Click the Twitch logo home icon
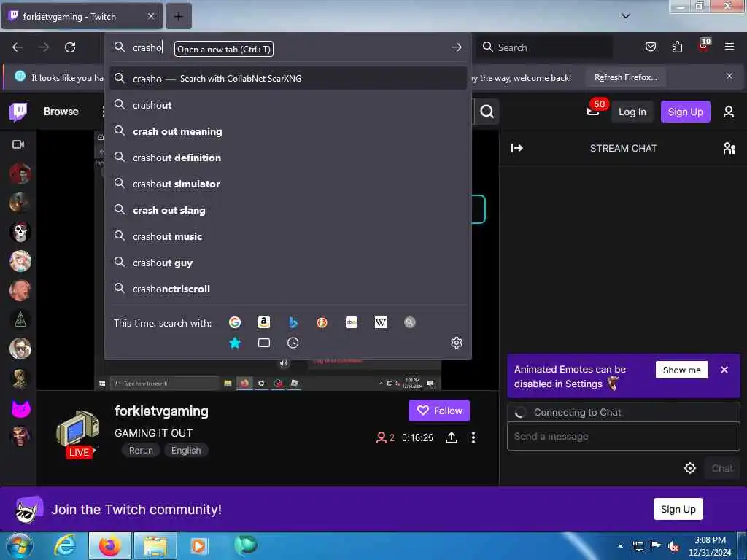This screenshot has width=747, height=560. click(18, 112)
